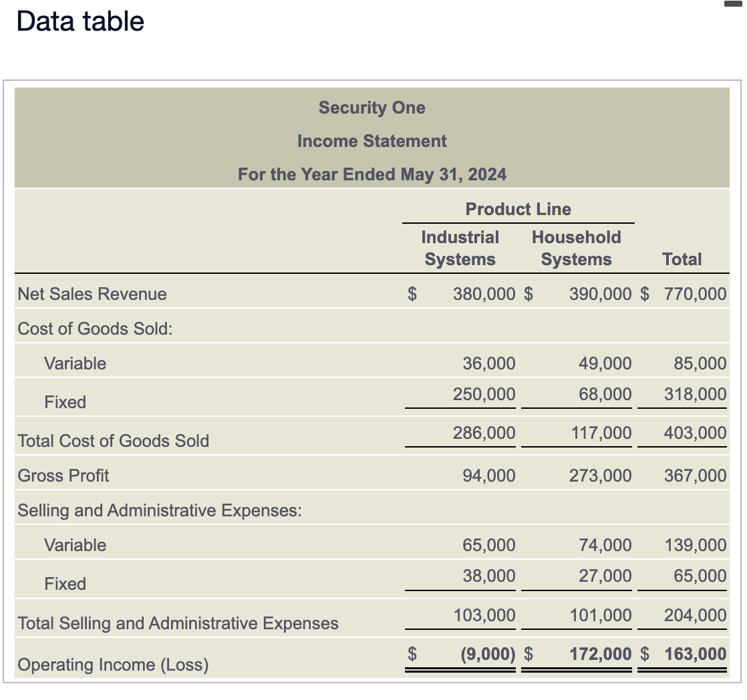This screenshot has height=700, width=747.
Task: Click the minimize dash at top right
Action: (735, 4)
